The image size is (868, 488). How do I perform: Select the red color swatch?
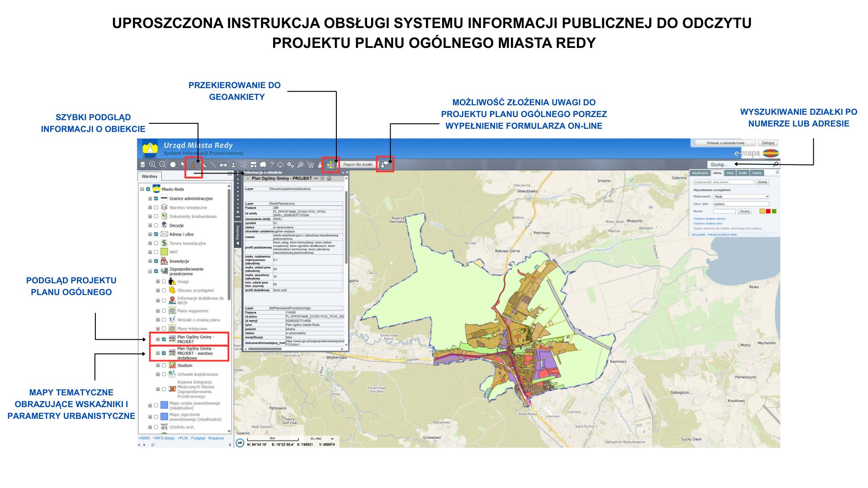click(768, 211)
